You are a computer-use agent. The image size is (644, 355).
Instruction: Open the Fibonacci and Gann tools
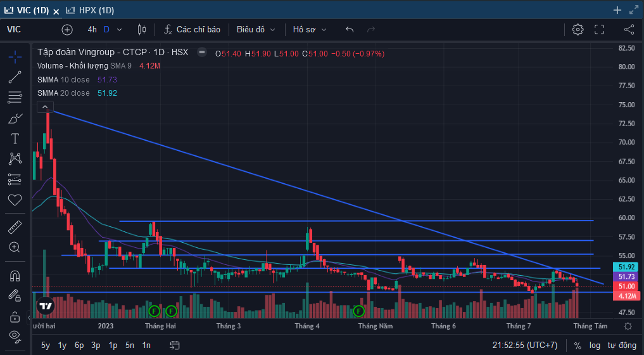click(15, 98)
